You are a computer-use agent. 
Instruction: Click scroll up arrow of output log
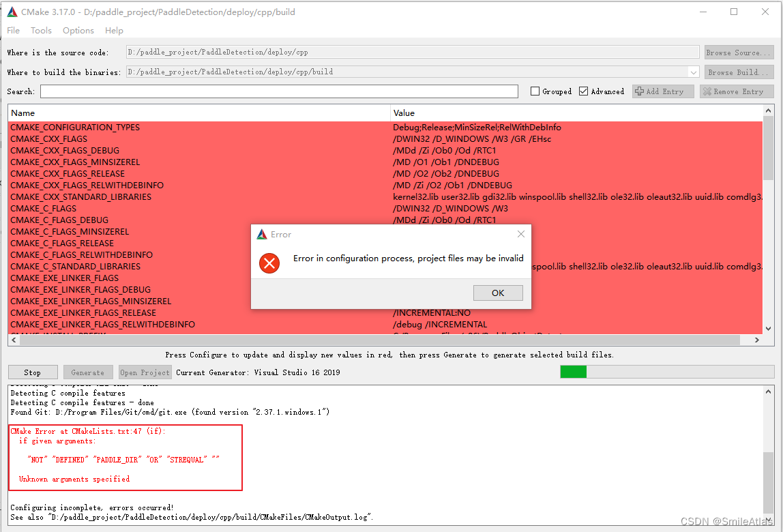[768, 391]
